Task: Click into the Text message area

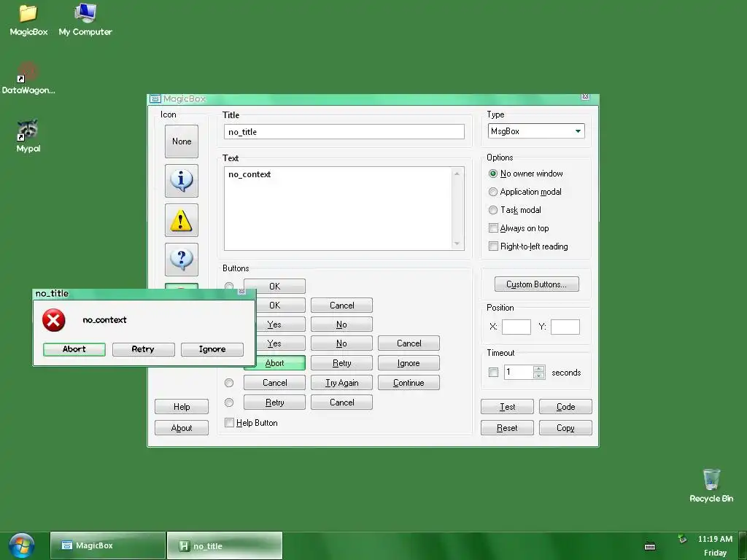Action: pyautogui.click(x=338, y=208)
